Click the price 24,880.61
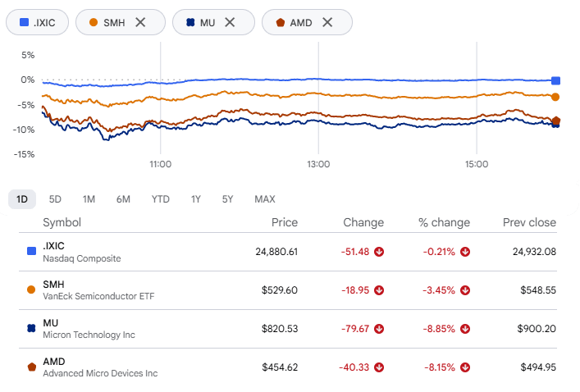Image resolution: width=580 pixels, height=392 pixels. tap(276, 252)
